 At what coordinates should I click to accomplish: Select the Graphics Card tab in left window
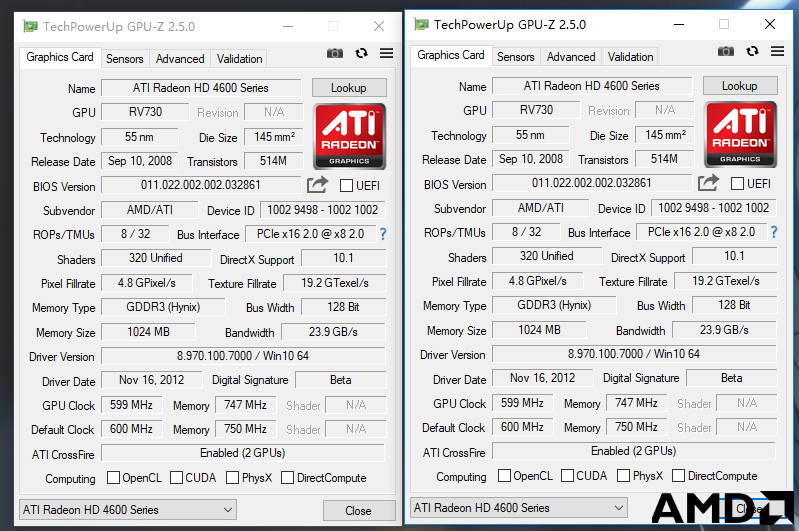tap(60, 57)
